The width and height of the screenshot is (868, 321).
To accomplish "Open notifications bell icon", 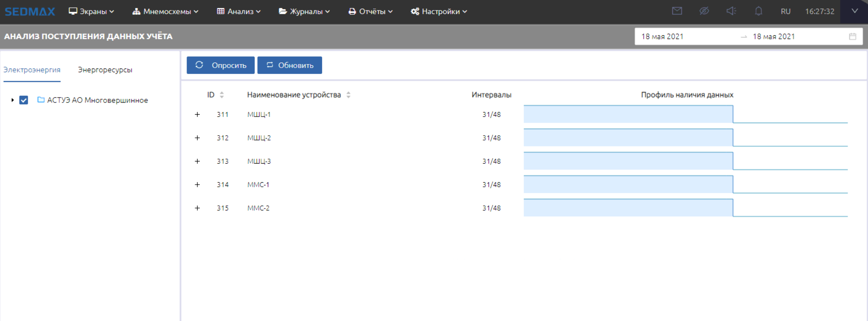I will pos(758,11).
